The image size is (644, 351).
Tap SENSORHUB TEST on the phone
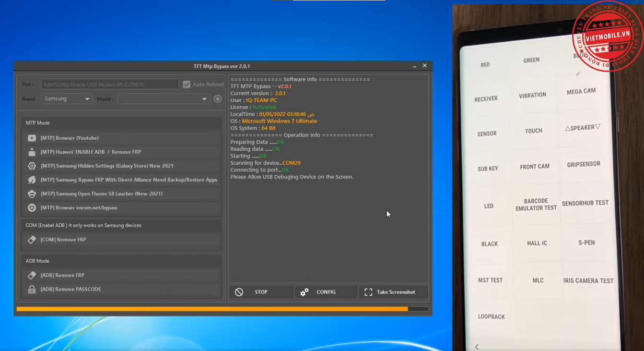click(x=585, y=203)
